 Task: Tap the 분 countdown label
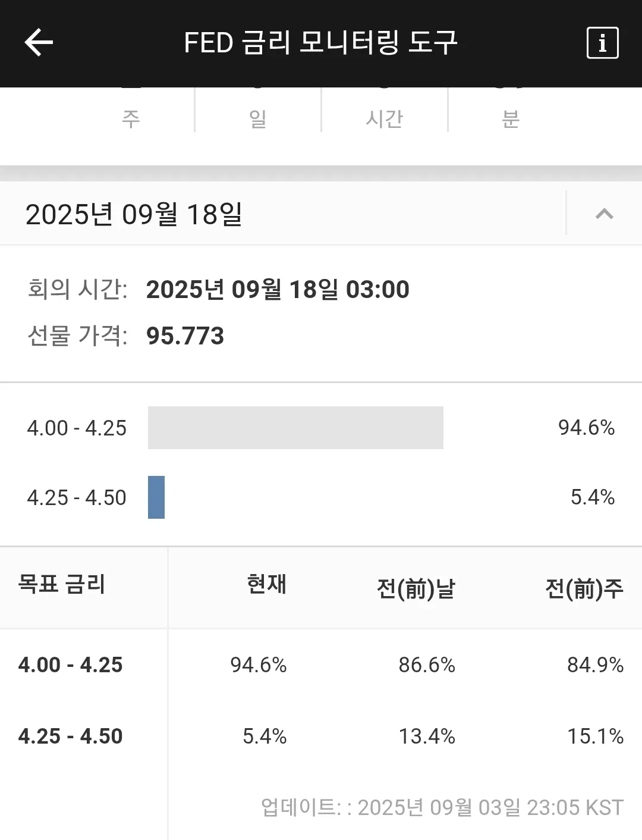pos(511,119)
